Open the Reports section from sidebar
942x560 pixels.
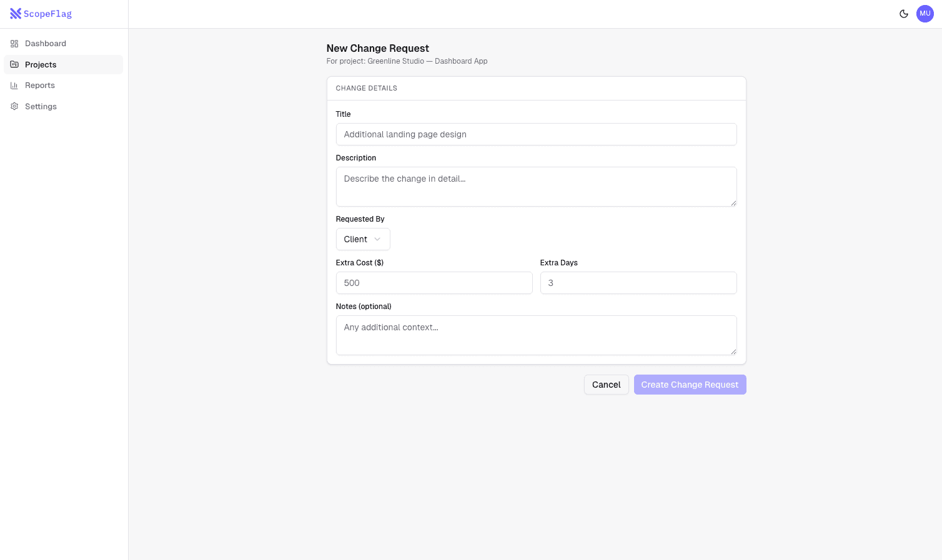coord(39,85)
